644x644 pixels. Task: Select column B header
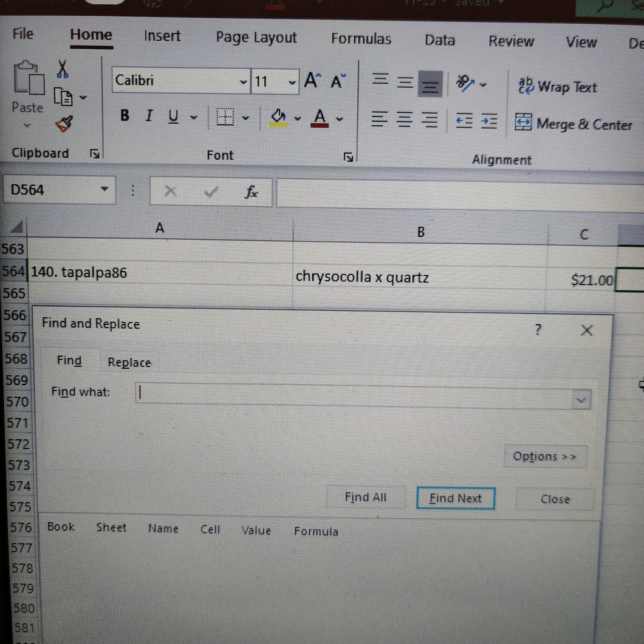coord(420,231)
